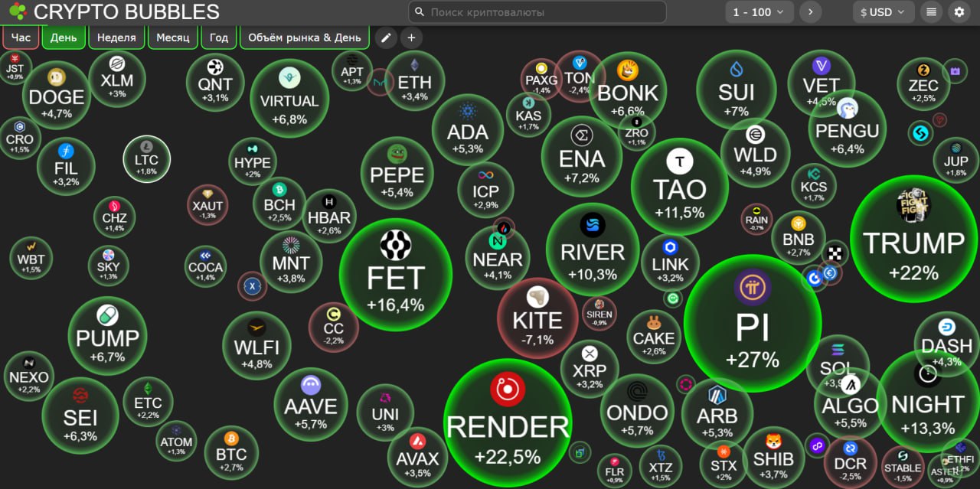Select the red KITE -7,1% bubble
The height and width of the screenshot is (489, 980).
[x=537, y=320]
